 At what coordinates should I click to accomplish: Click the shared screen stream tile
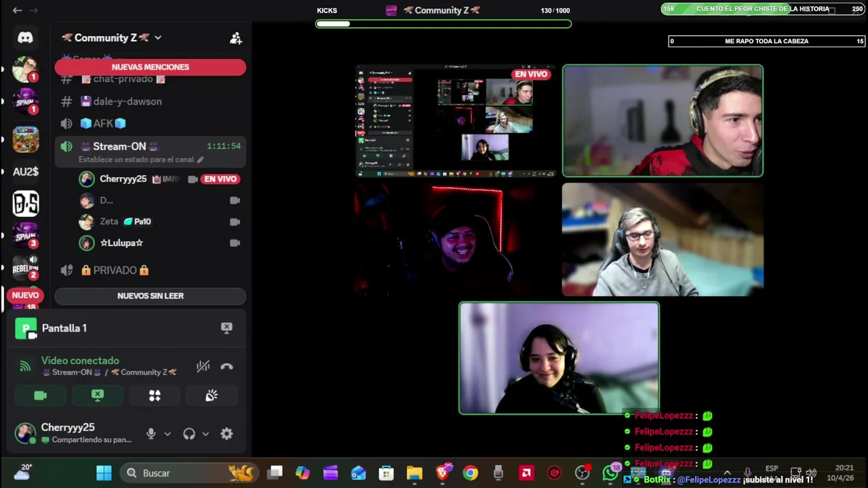click(456, 121)
